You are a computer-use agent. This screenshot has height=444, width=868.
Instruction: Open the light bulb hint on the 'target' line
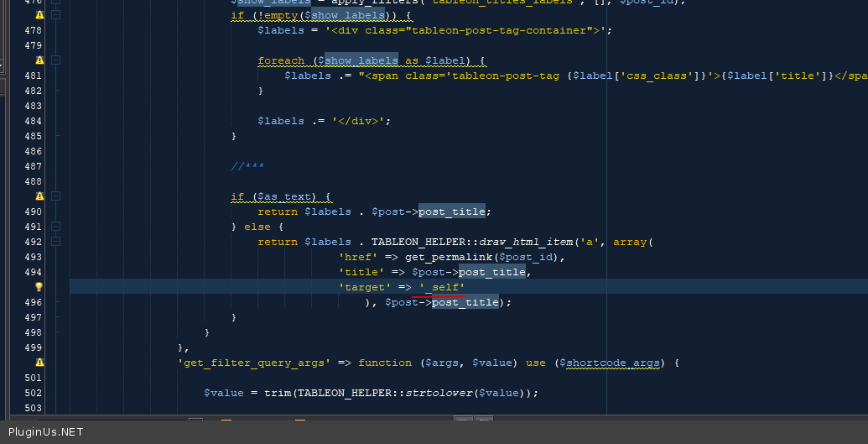point(39,287)
